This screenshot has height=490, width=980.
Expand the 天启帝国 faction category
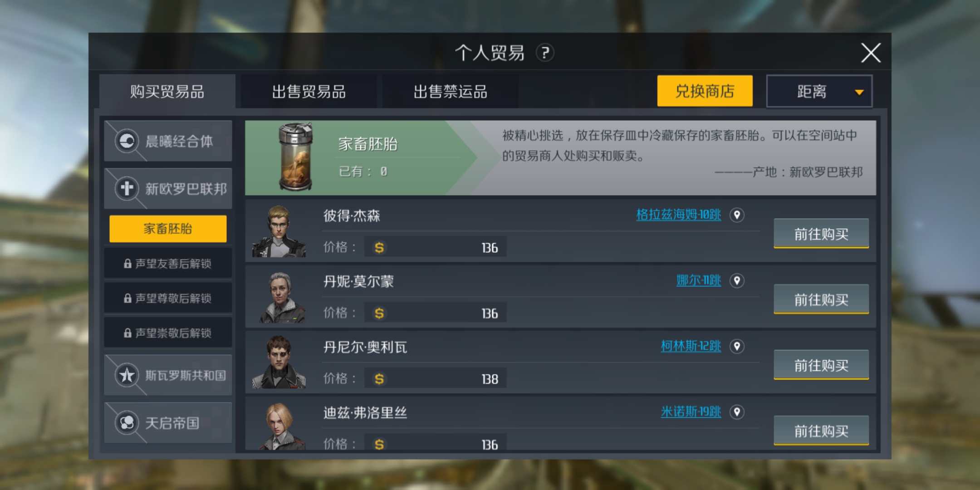pyautogui.click(x=168, y=423)
